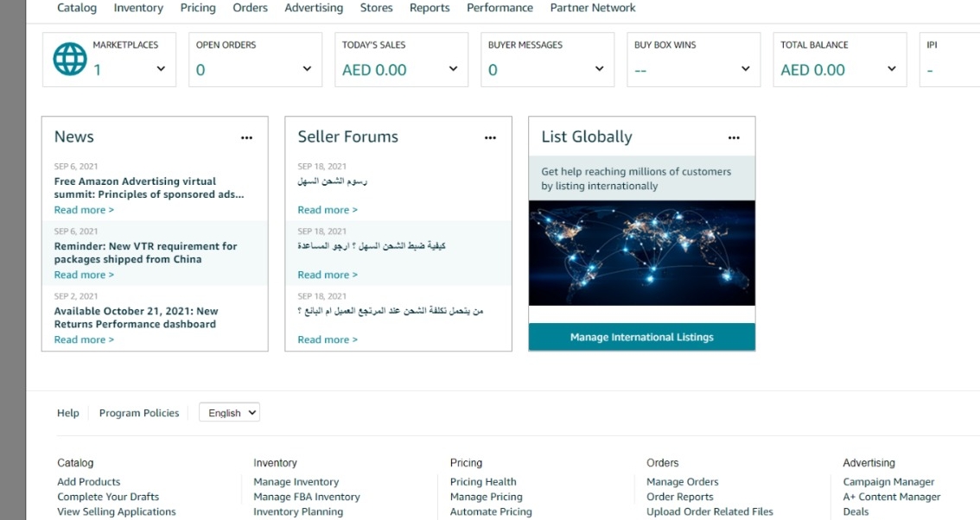Expand the Buy Box Wins chevron

point(746,69)
